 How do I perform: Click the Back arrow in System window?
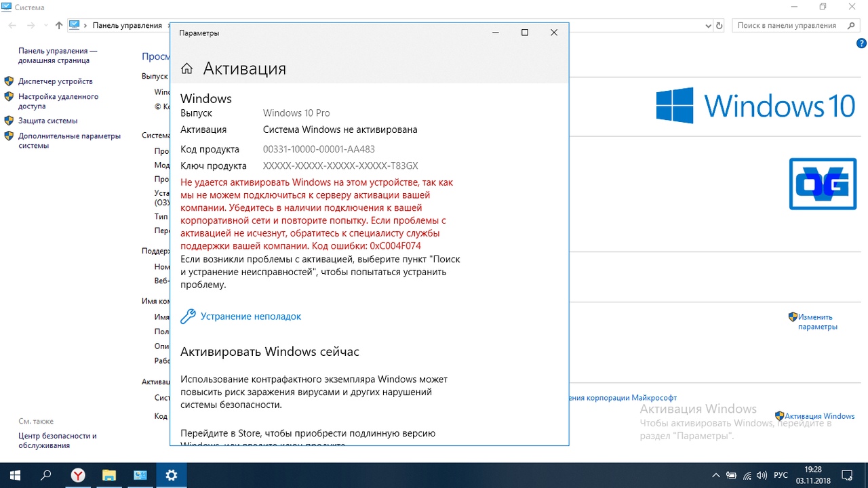[x=12, y=25]
